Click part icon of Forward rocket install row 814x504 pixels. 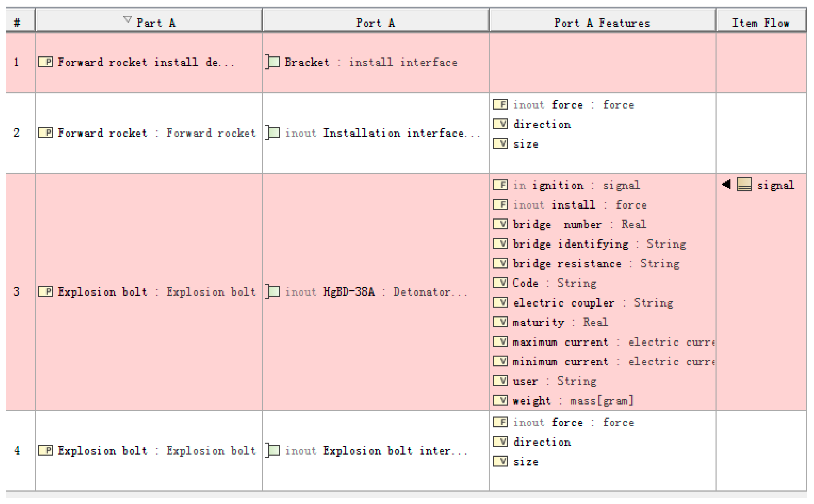pos(45,62)
